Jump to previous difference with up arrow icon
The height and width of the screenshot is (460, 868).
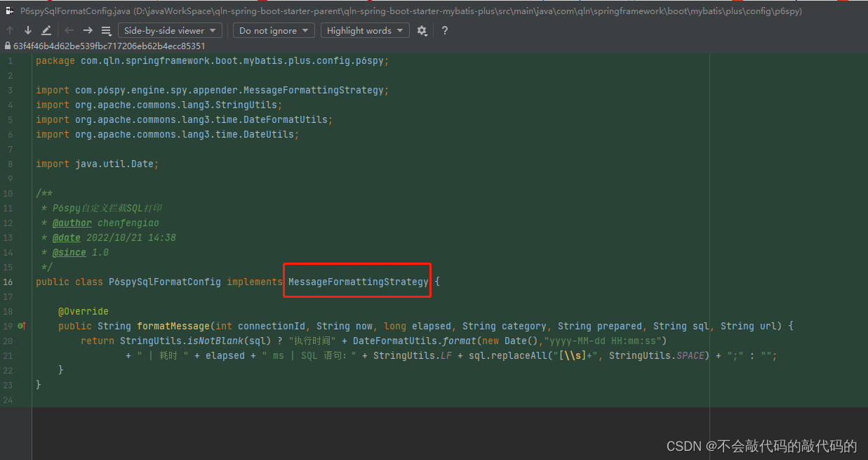point(10,30)
